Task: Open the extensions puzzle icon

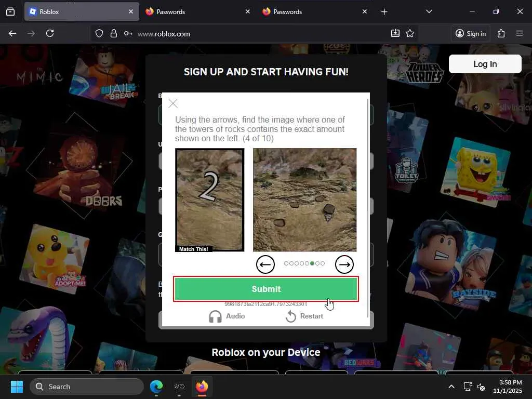Action: [501, 33]
